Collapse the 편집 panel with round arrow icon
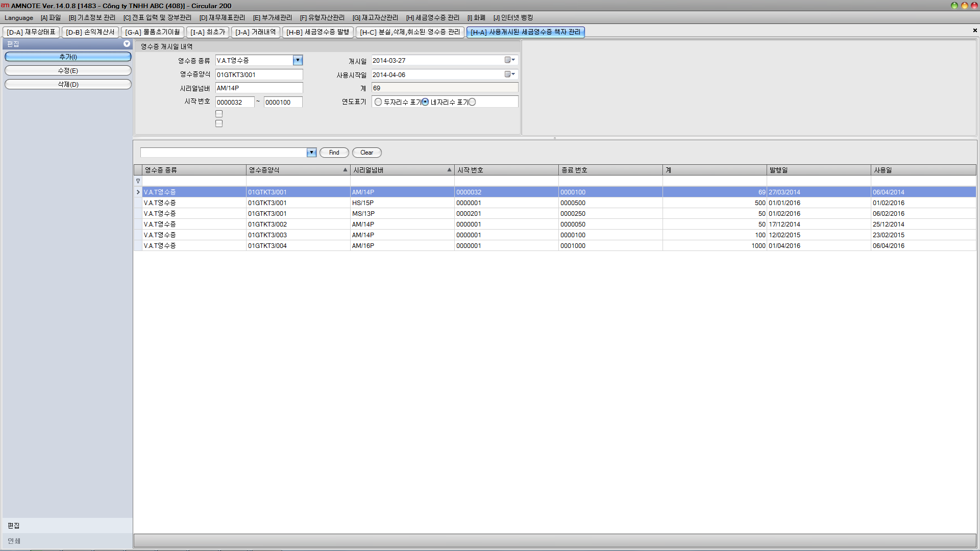980x551 pixels. click(x=127, y=44)
